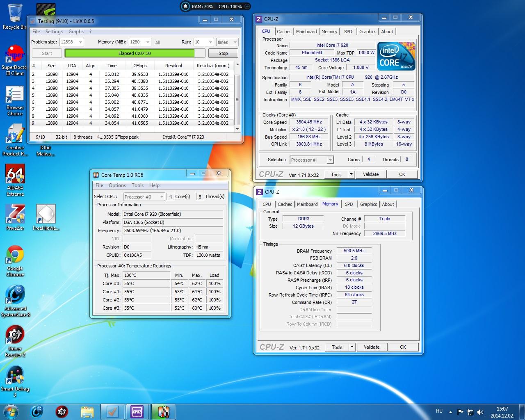The height and width of the screenshot is (420, 525).
Task: Open Driver Booster 2 desktop icon
Action: [15, 335]
